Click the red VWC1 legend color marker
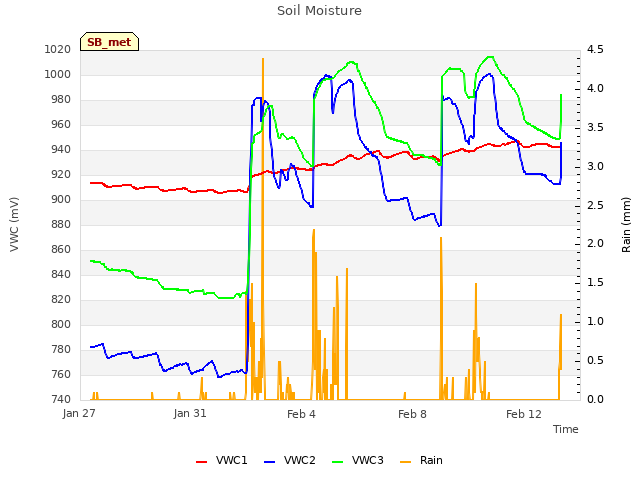The image size is (640, 480). [x=202, y=462]
